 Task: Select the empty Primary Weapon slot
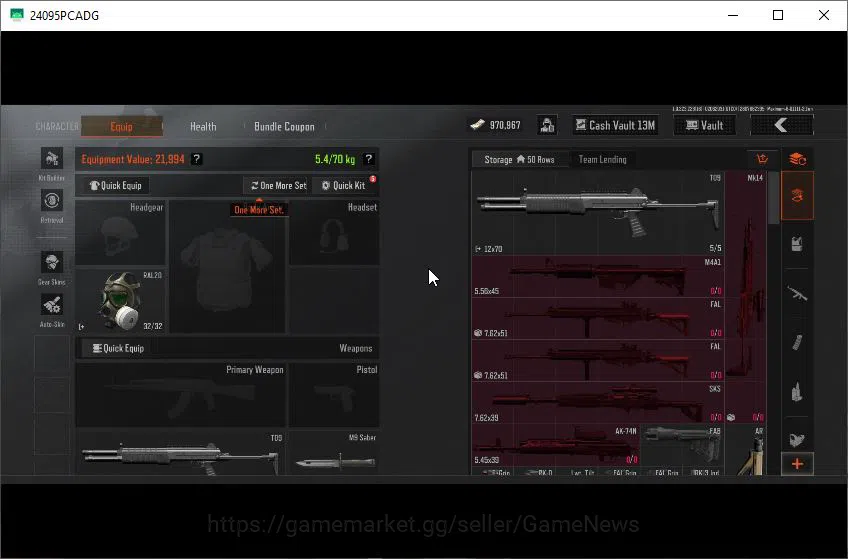pos(180,395)
